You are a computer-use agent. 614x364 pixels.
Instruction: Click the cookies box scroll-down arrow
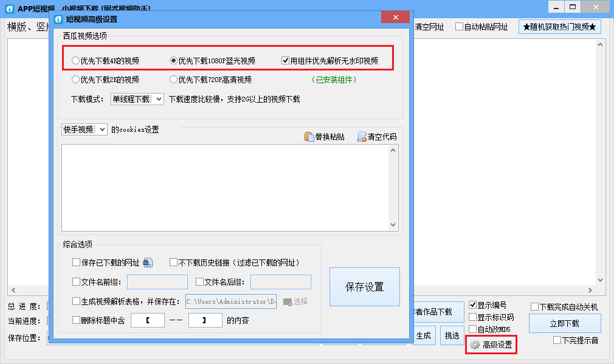[393, 225]
